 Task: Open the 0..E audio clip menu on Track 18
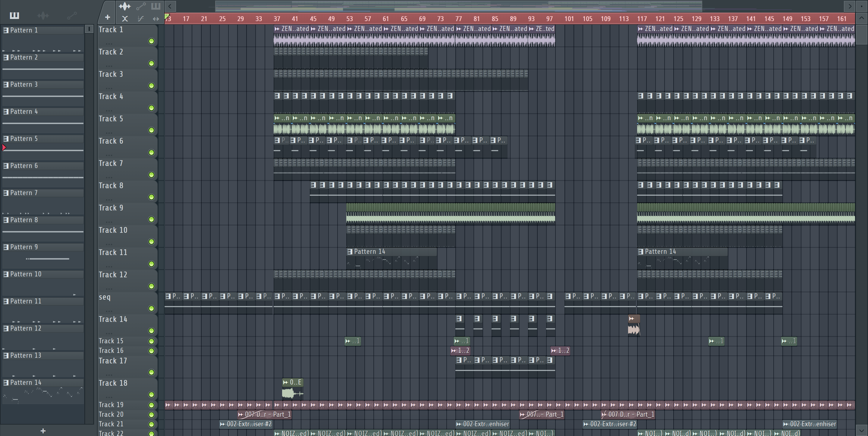pyautogui.click(x=286, y=382)
